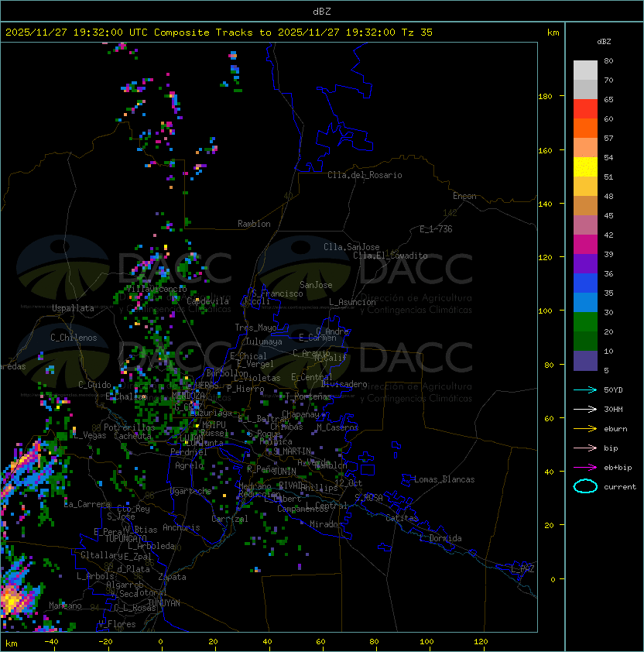Image resolution: width=644 pixels, height=652 pixels.
Task: Click the -40 tick on horizontal axis
Action: pos(51,642)
